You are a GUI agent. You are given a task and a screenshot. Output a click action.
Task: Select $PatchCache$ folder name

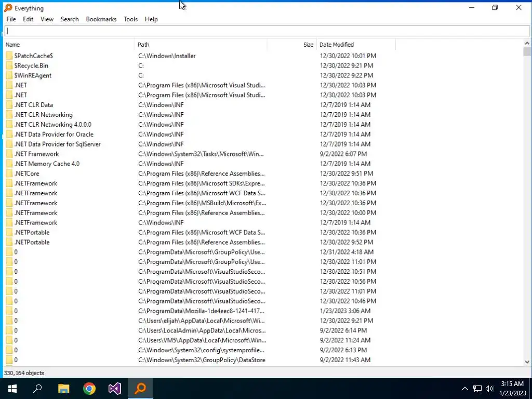34,56
